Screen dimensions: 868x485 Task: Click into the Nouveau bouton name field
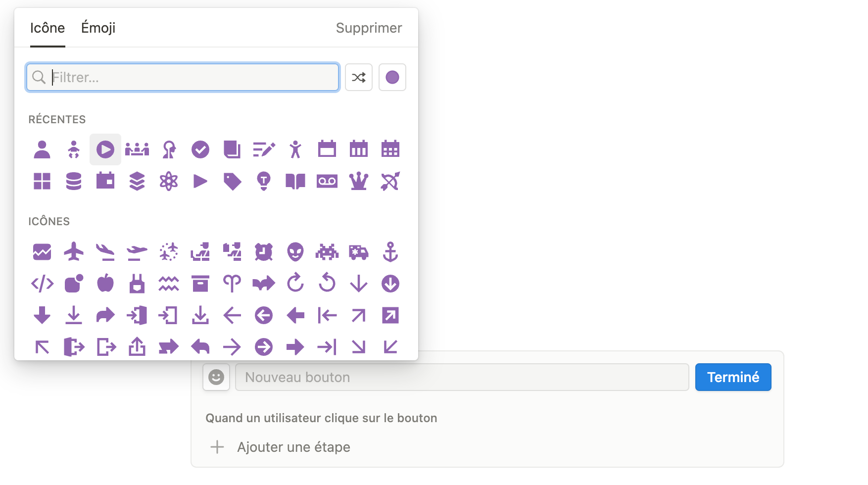[462, 377]
